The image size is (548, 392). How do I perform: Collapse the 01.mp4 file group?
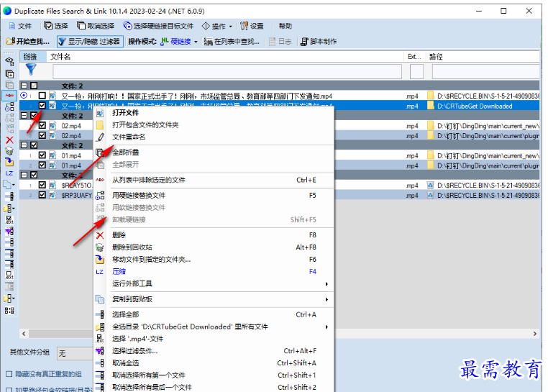24,145
